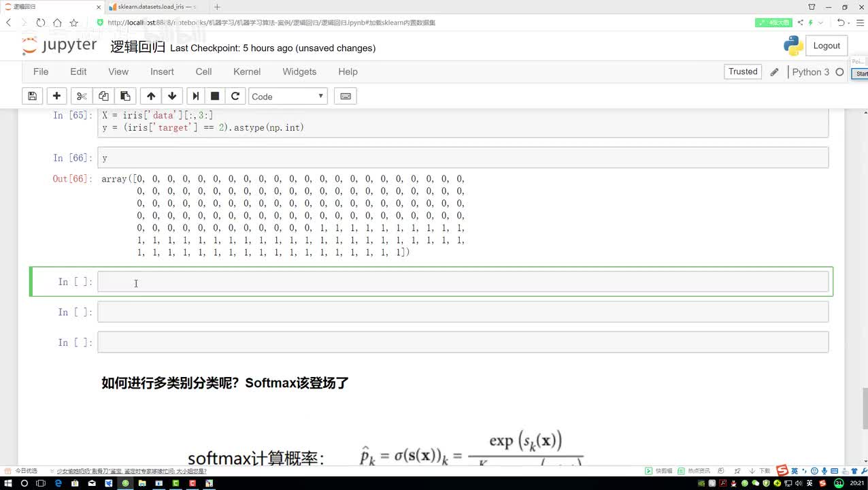Image resolution: width=868 pixels, height=490 pixels.
Task: Open the cell type Code dropdown
Action: click(x=288, y=97)
